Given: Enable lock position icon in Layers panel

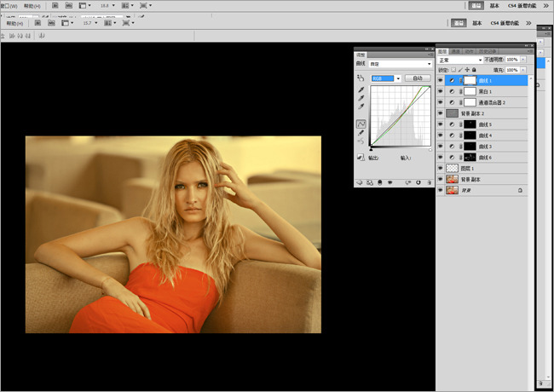Looking at the screenshot, I should (x=467, y=70).
